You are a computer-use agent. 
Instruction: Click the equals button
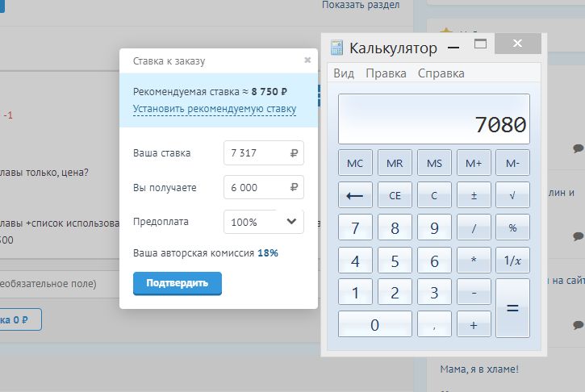(x=512, y=308)
